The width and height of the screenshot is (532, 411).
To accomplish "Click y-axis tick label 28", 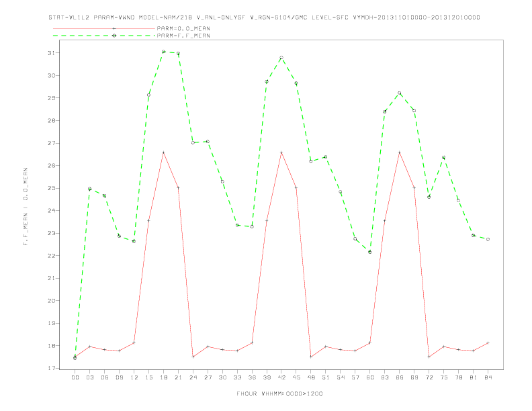I will coord(52,120).
